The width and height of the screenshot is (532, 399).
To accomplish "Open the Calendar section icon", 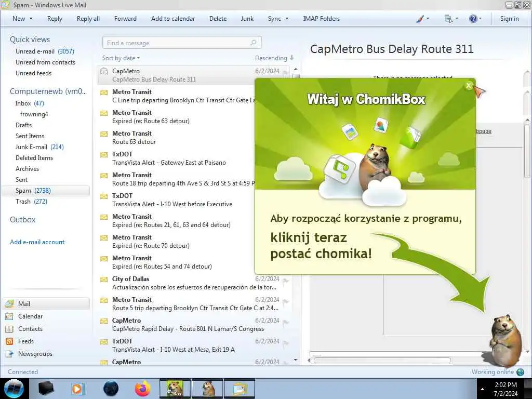I will tap(9, 316).
